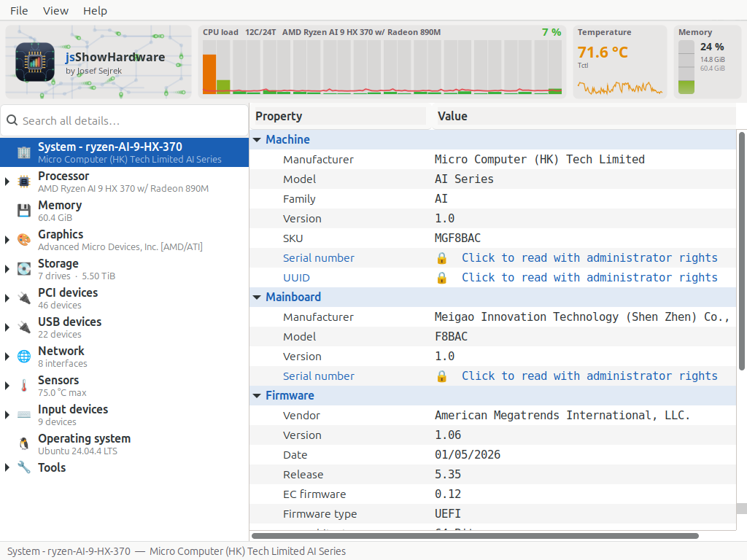This screenshot has height=560, width=747.
Task: Read Mainboard Serial number with administrator rights
Action: [589, 376]
